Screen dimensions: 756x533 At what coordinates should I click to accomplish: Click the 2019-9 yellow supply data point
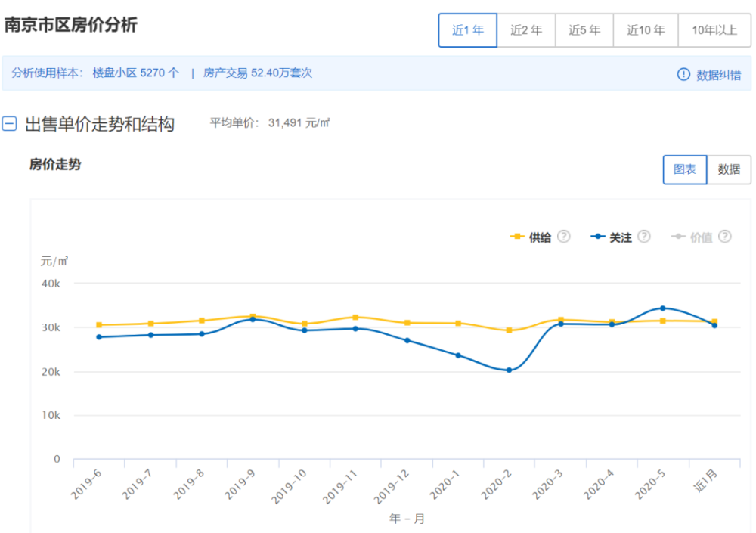(253, 317)
